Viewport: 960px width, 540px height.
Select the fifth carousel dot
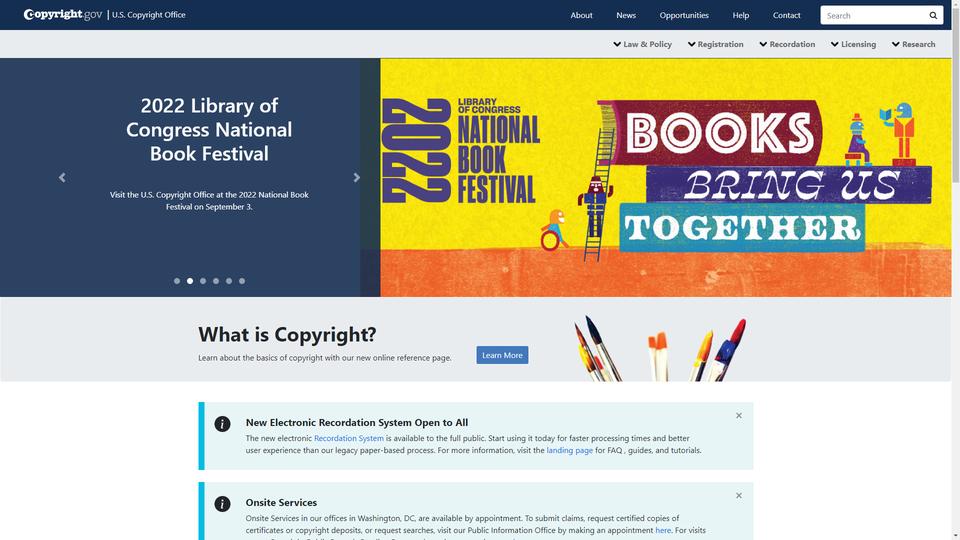pyautogui.click(x=229, y=281)
